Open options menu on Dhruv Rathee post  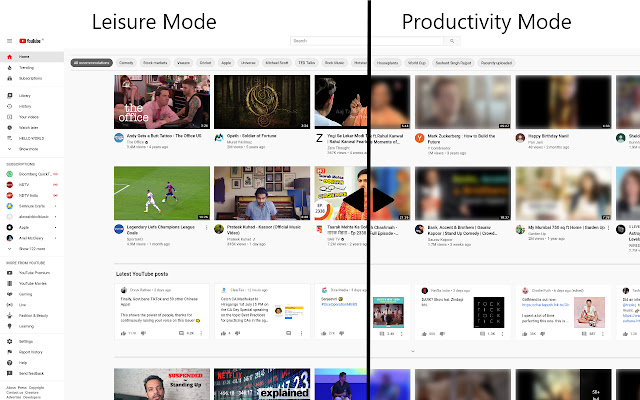[x=201, y=333]
